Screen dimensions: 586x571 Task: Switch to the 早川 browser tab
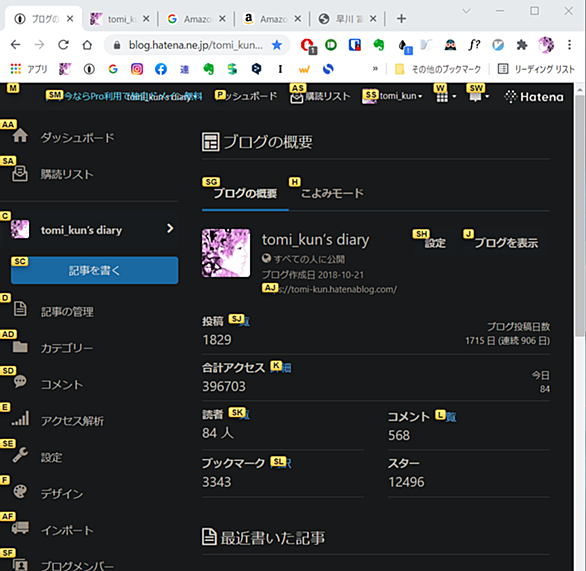348,19
